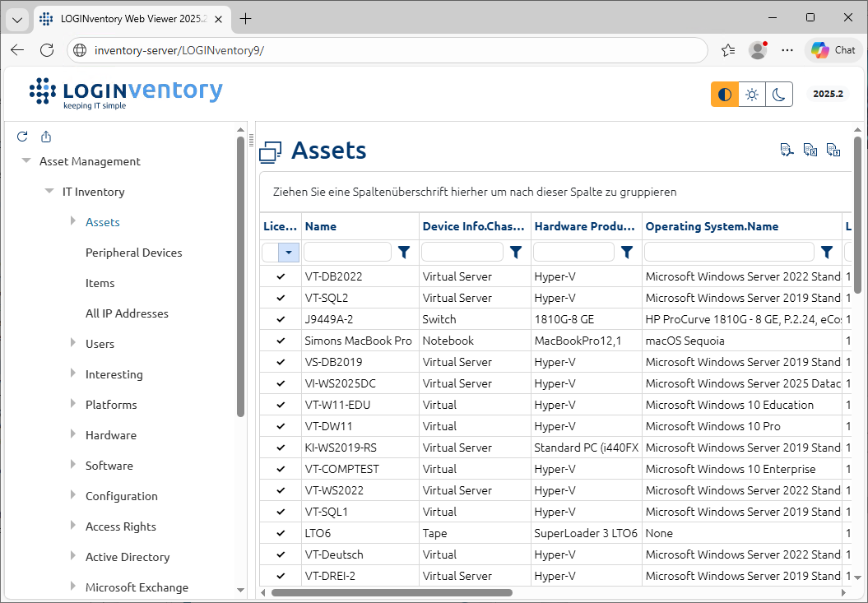The image size is (868, 603).
Task: Open the License column filter dropdown
Action: pos(289,253)
